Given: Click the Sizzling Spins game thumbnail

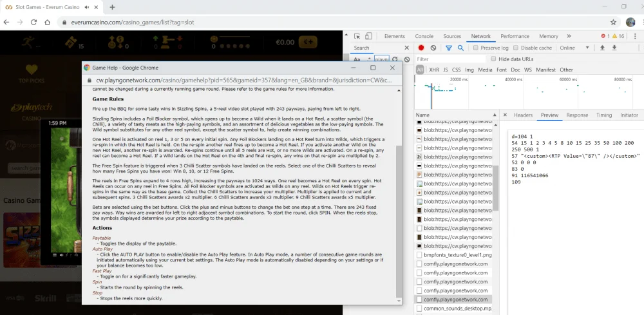Looking at the screenshot, I should (x=23, y=240).
